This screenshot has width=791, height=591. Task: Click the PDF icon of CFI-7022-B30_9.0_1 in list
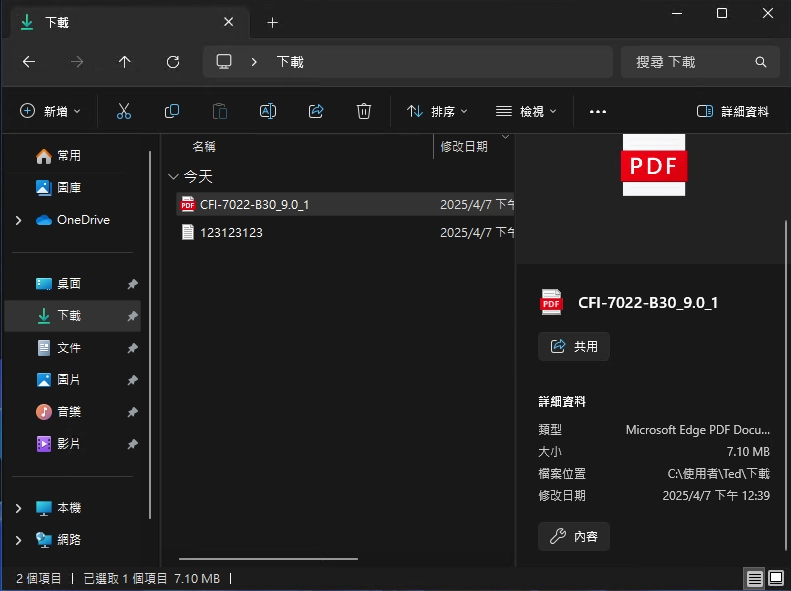point(188,204)
